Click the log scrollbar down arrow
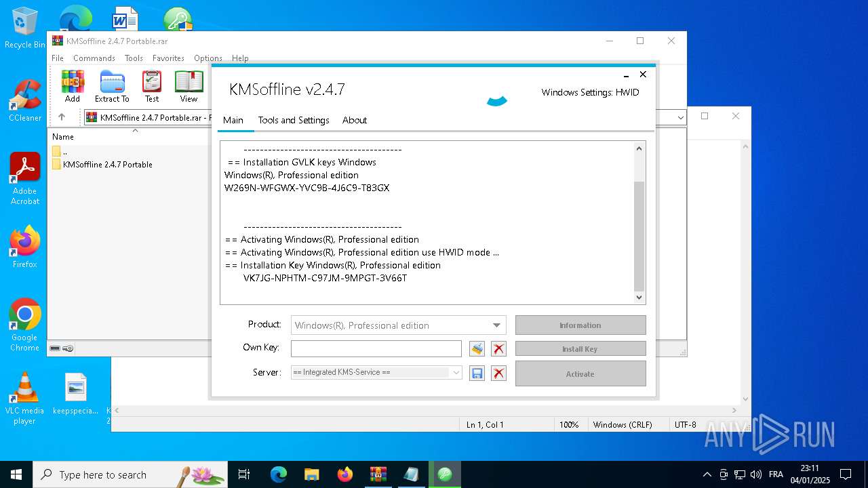 click(639, 298)
